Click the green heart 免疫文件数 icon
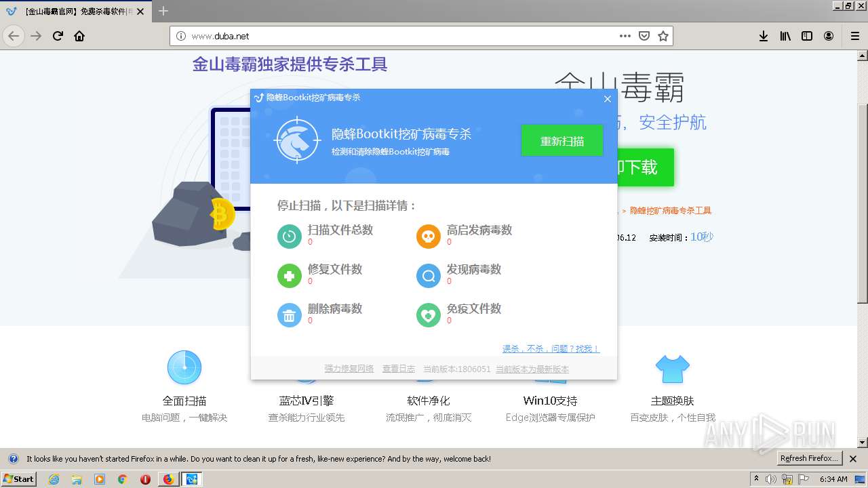The height and width of the screenshot is (488, 868). [428, 315]
